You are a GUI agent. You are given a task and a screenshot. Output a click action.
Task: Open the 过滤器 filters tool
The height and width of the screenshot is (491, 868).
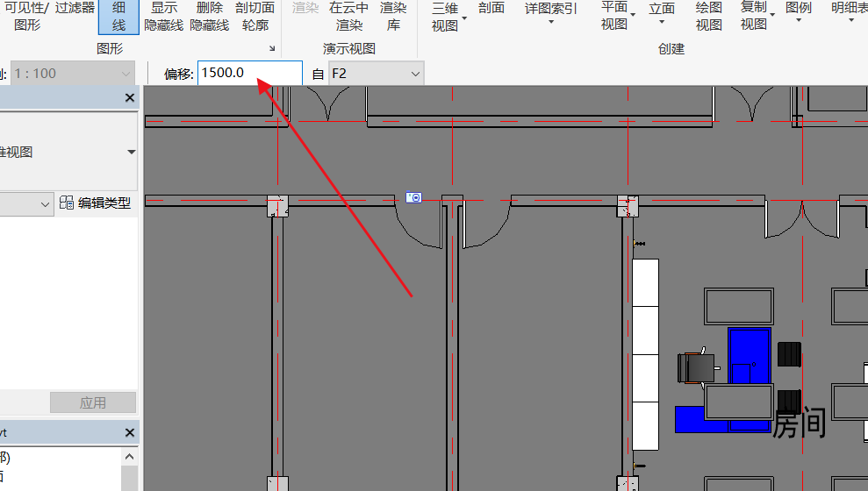pos(75,8)
